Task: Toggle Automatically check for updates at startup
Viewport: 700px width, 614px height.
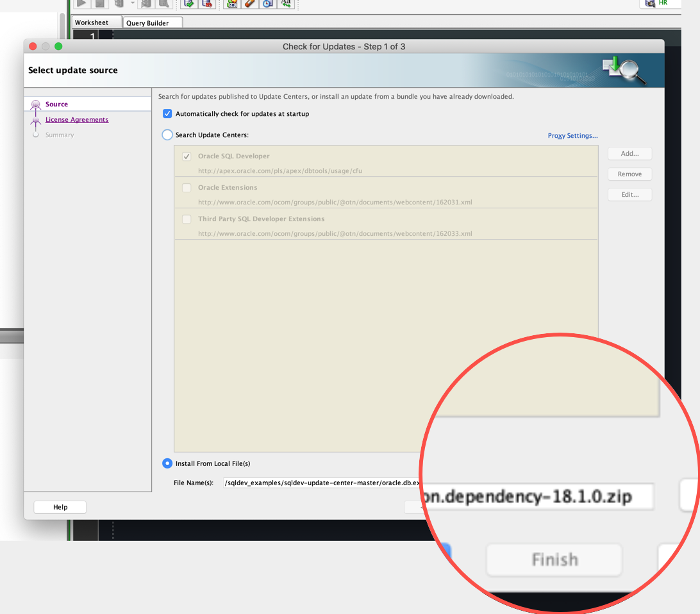Action: pos(167,114)
